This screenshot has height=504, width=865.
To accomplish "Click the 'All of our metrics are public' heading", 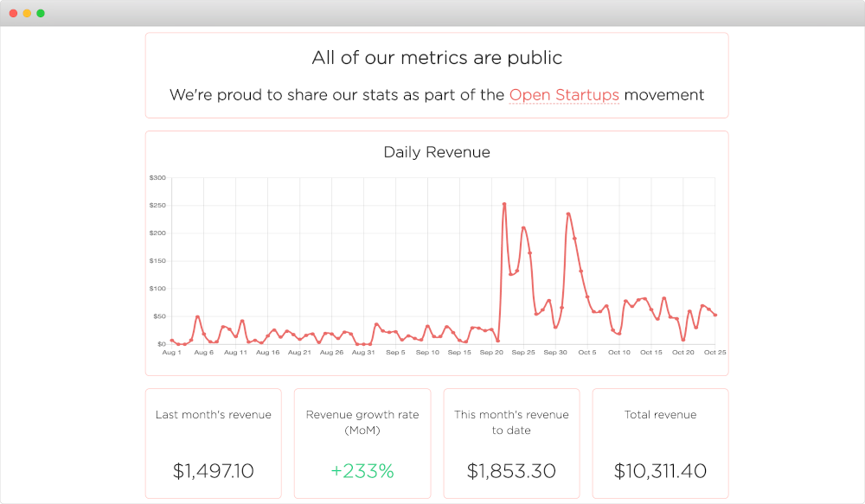I will [x=437, y=58].
